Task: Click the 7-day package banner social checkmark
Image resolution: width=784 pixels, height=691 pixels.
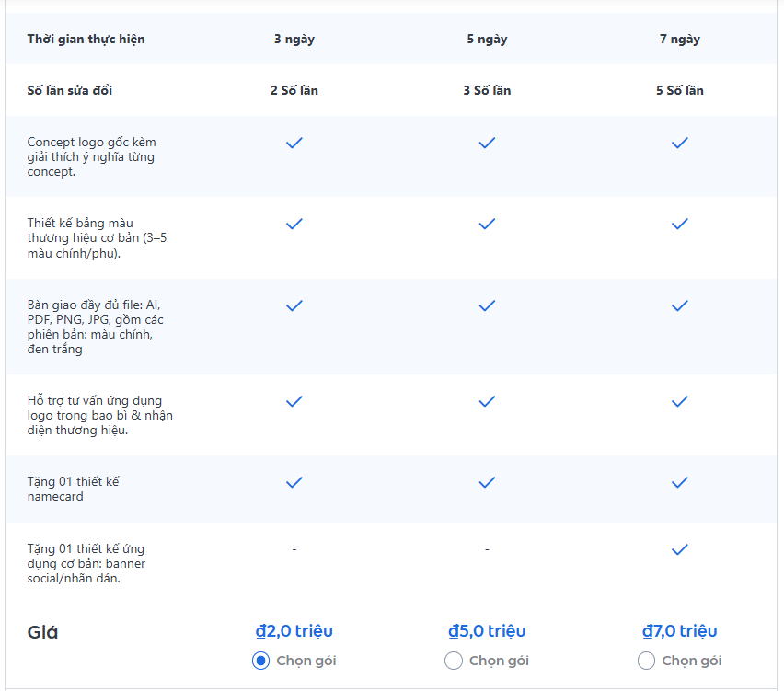Action: pyautogui.click(x=680, y=549)
